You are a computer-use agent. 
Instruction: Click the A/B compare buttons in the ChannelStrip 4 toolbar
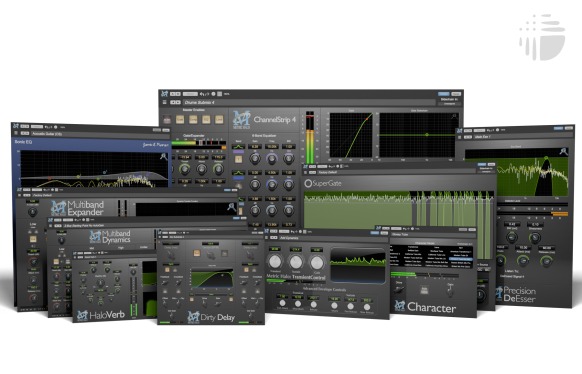coord(176,94)
